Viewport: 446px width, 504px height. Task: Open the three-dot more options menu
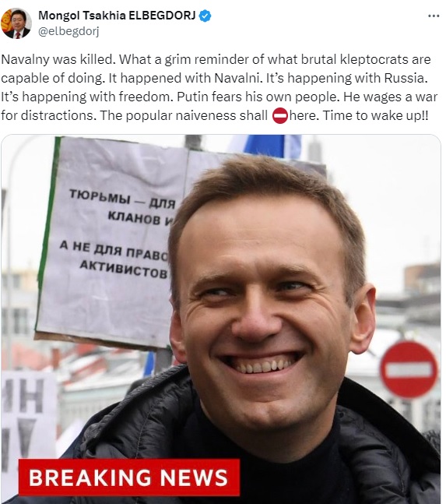pos(434,16)
